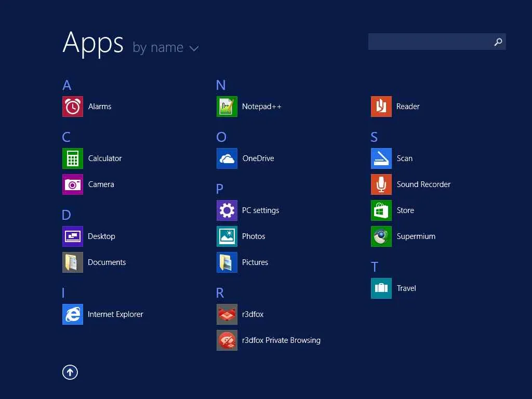Click the 'Apps' heading text
This screenshot has height=399, width=532.
tap(93, 44)
